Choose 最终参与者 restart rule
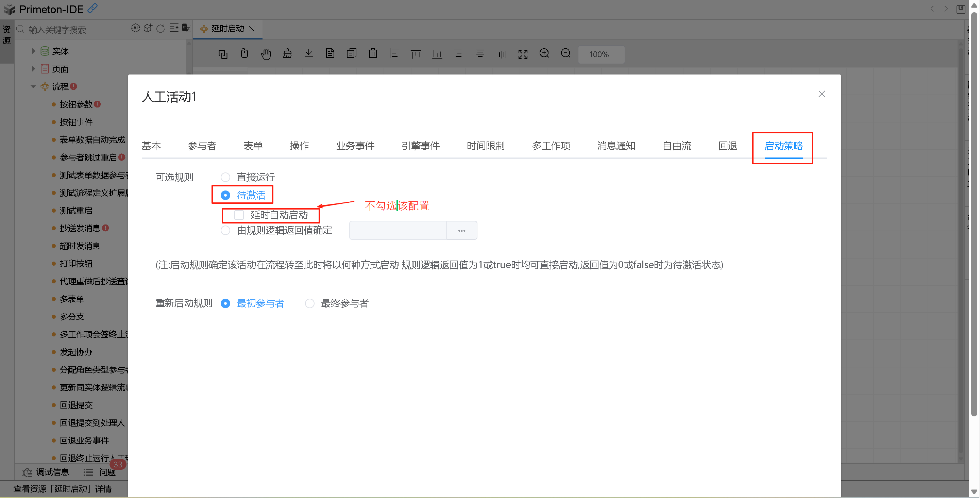The image size is (980, 498). (x=310, y=303)
